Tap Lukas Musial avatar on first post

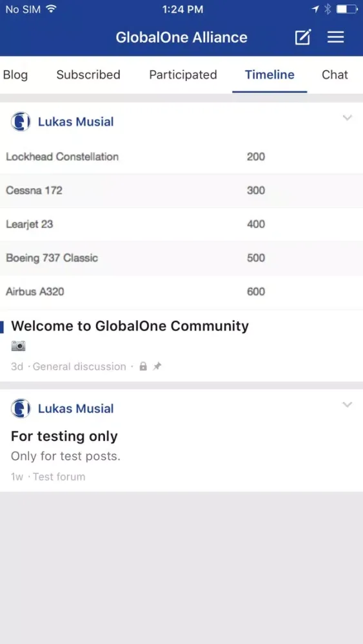click(x=21, y=122)
